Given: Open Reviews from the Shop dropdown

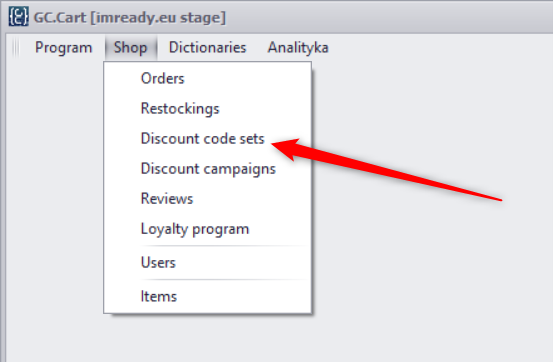Looking at the screenshot, I should pos(207,199).
